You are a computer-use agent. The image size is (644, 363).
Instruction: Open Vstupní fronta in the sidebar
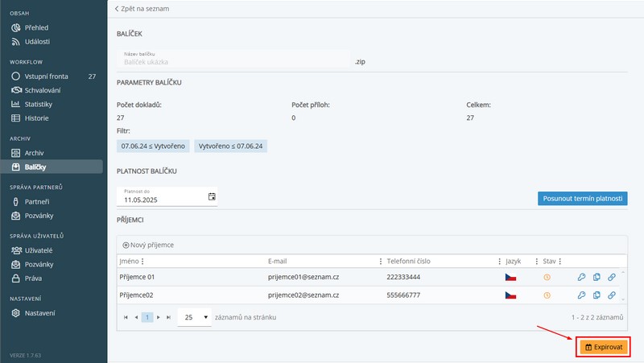coord(47,76)
